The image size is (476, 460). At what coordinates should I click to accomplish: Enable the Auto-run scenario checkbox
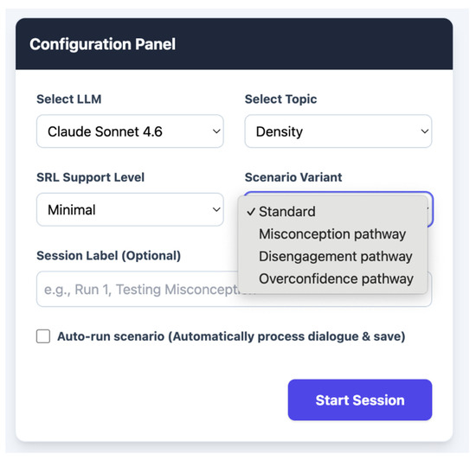(43, 336)
